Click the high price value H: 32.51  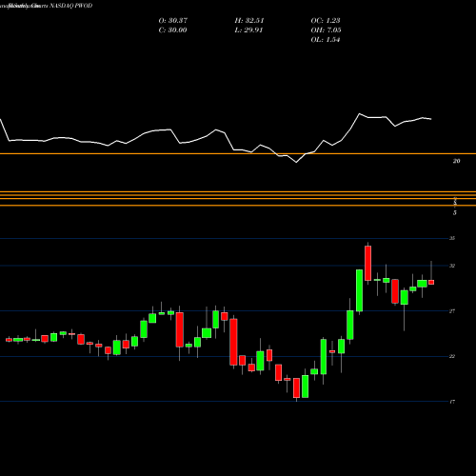[249, 21]
